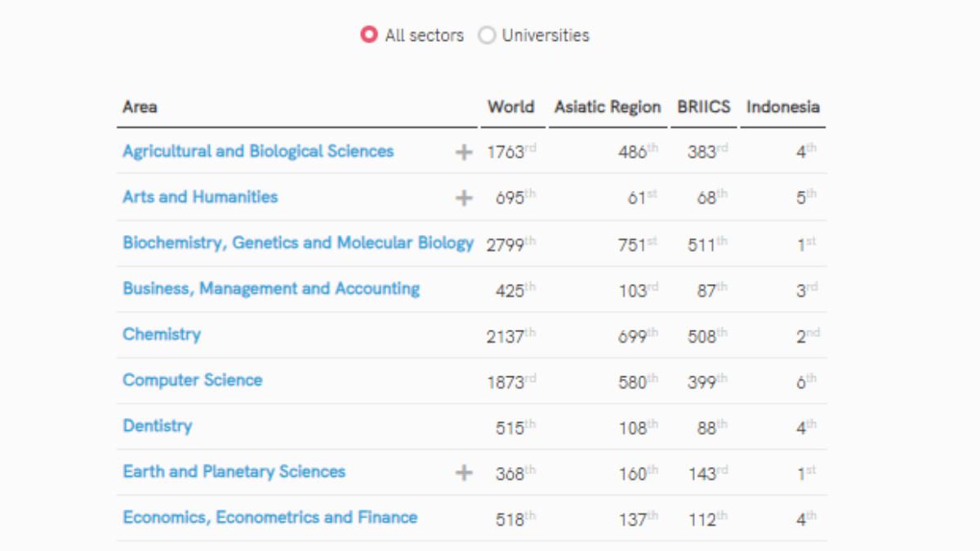Open Business, Management and Accounting link
This screenshot has height=551, width=980.
(271, 288)
